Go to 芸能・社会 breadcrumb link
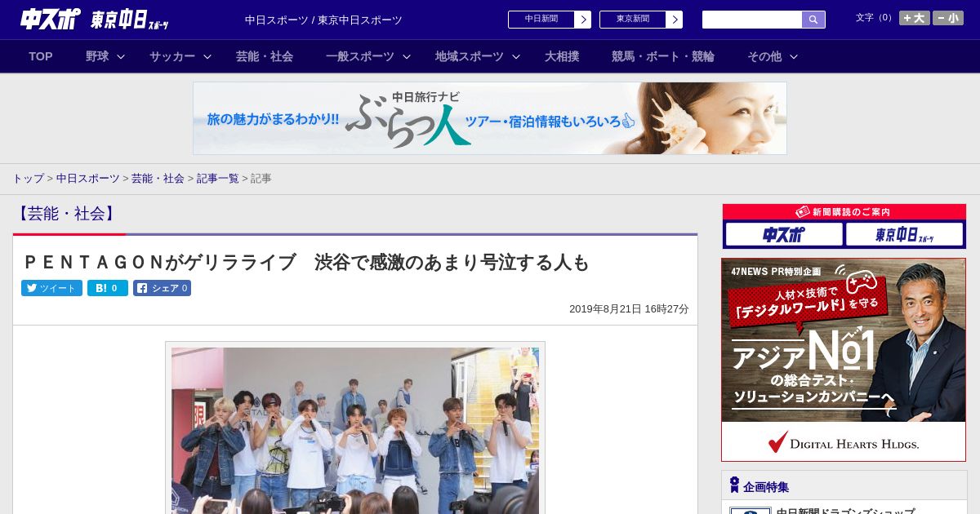Screen dimensions: 980x514 158,178
